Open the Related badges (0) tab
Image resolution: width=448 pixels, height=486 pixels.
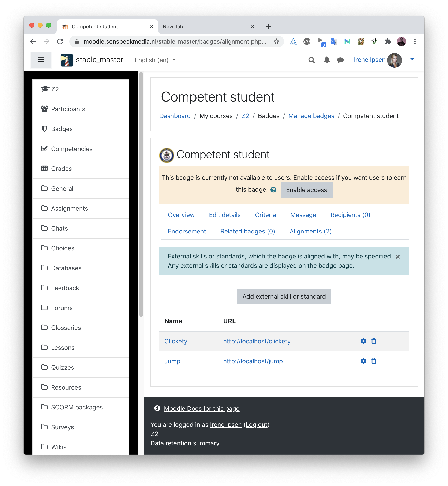(x=247, y=231)
